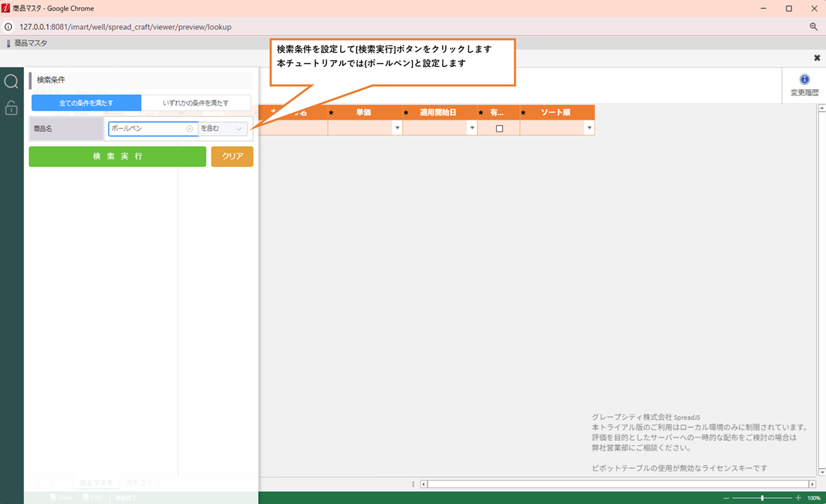
Task: Expand the 単価 column filter dropdown
Action: 397,129
